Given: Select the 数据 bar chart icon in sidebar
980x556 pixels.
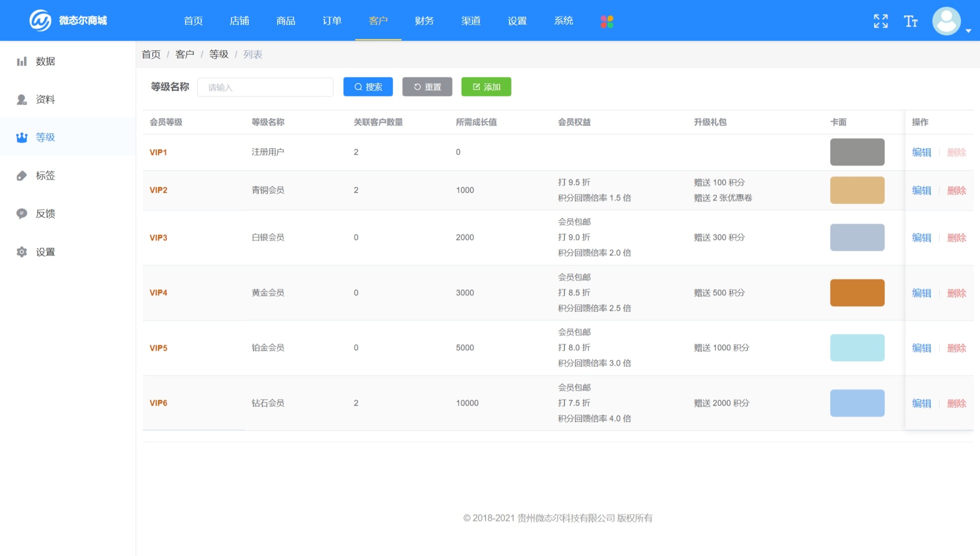Looking at the screenshot, I should pos(21,61).
